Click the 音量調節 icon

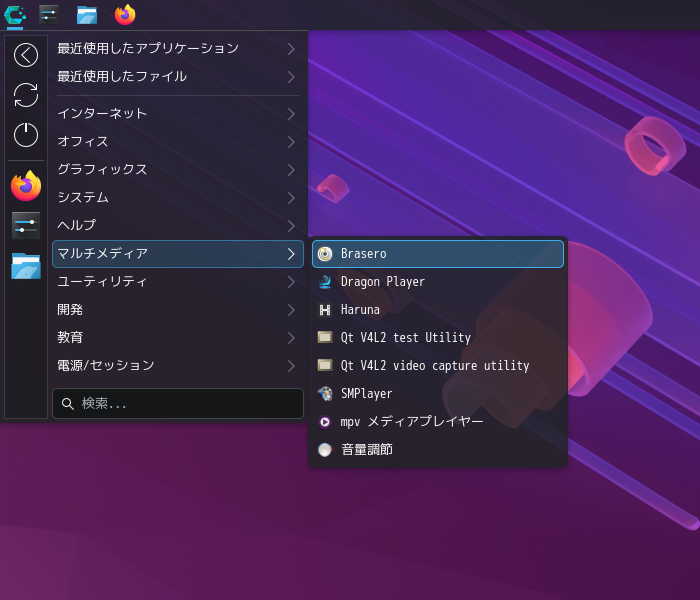pos(325,450)
